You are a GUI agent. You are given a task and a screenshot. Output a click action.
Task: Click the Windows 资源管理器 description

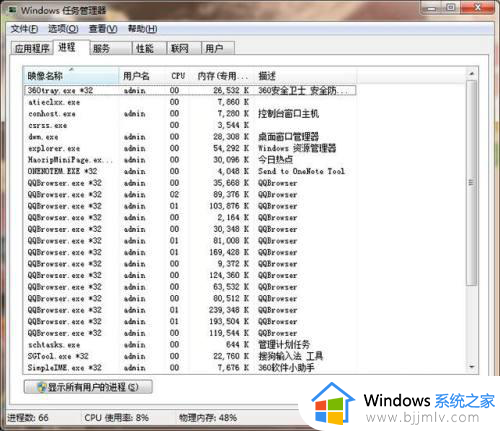click(297, 148)
